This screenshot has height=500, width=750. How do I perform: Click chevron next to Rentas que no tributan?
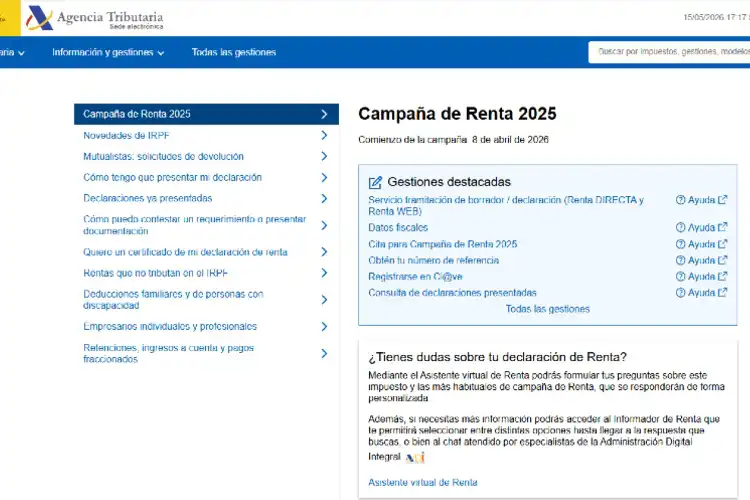(x=324, y=273)
